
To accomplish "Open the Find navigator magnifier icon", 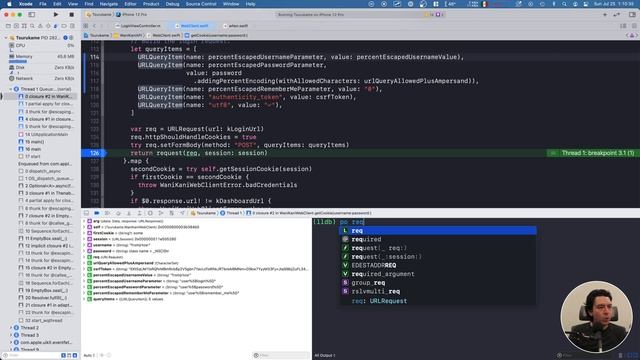I will (x=32, y=26).
